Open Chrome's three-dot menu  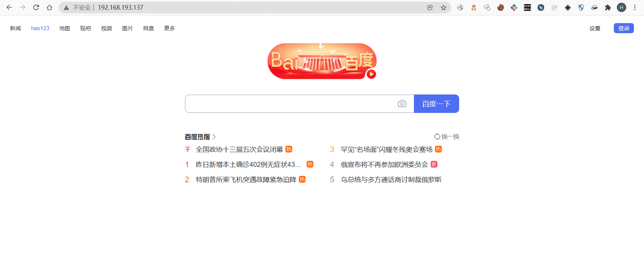pos(635,7)
